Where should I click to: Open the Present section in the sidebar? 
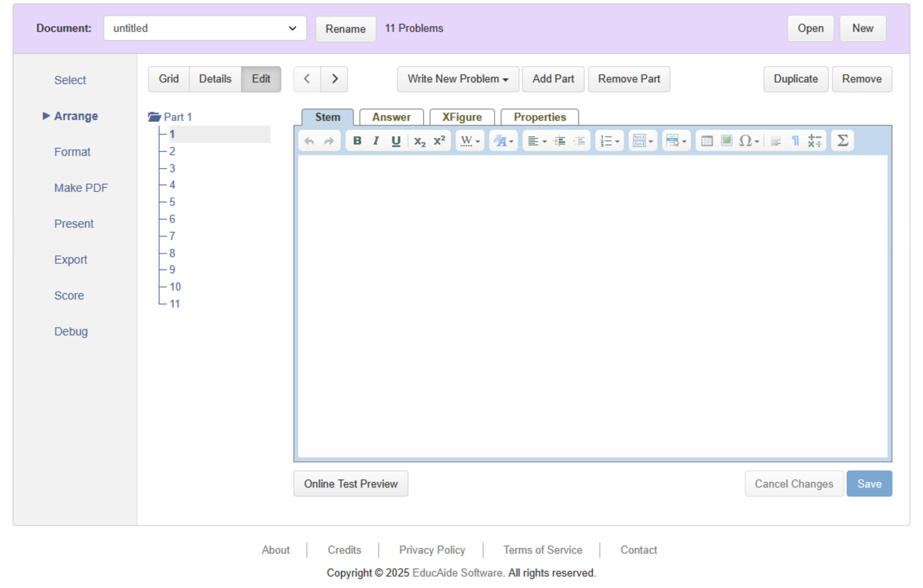click(74, 224)
